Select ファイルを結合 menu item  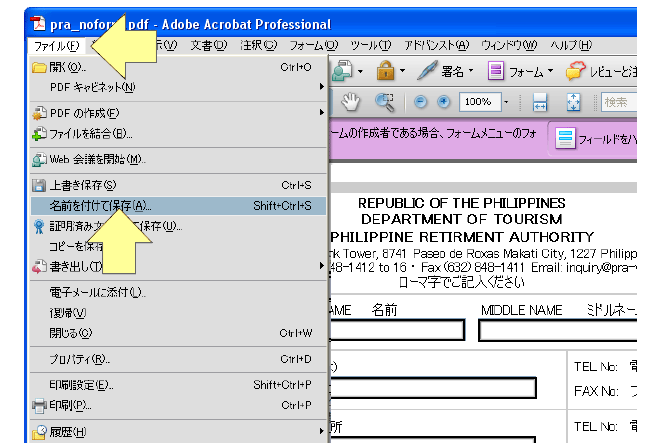click(x=90, y=133)
